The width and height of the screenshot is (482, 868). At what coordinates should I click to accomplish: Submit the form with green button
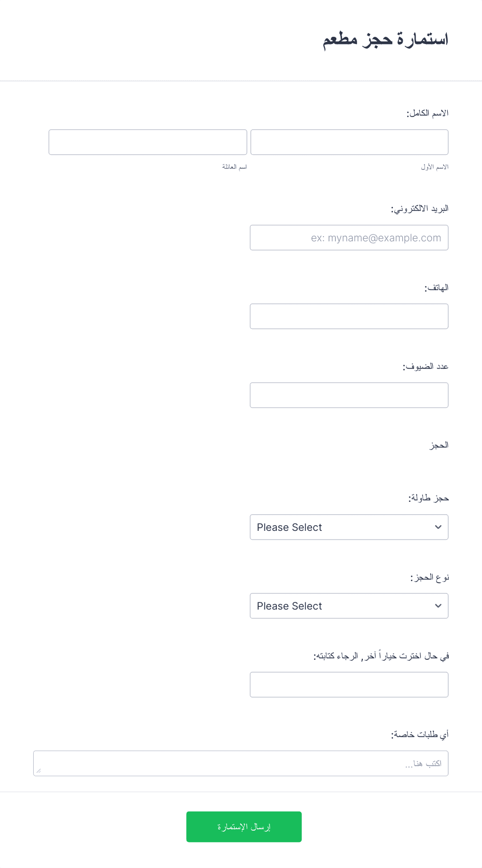[x=244, y=827]
